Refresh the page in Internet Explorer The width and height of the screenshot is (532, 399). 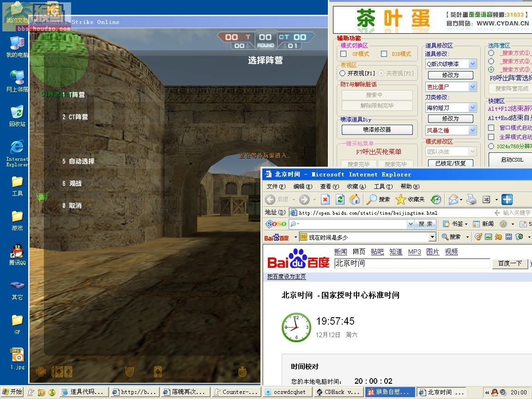340,199
